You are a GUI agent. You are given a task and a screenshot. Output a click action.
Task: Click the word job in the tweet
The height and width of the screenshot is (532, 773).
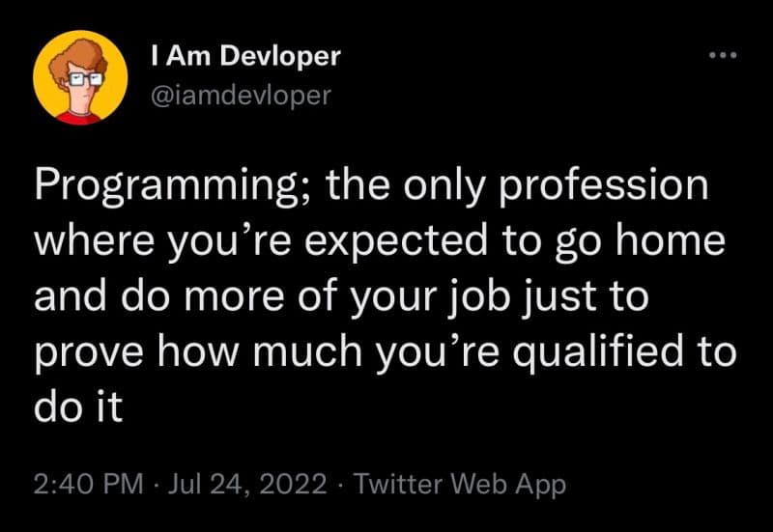[478, 297]
